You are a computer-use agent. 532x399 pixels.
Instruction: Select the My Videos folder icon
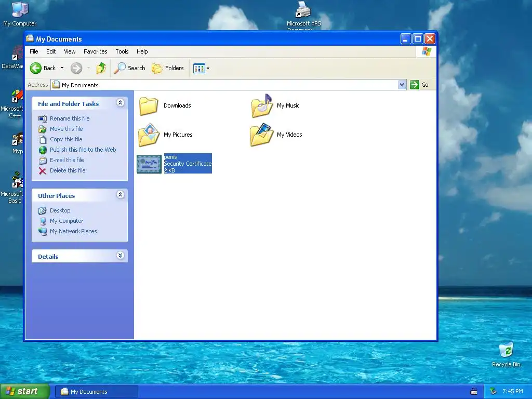coord(261,135)
